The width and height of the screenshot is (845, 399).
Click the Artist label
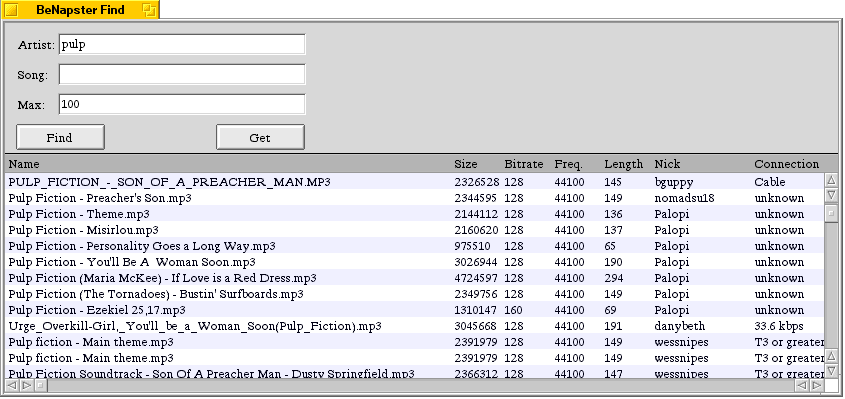coord(36,45)
